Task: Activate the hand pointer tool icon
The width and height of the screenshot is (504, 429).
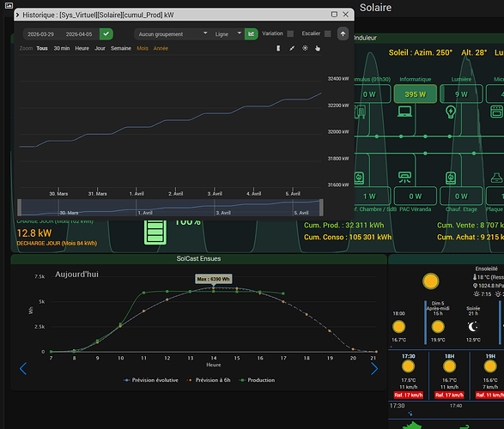Action: (318, 48)
